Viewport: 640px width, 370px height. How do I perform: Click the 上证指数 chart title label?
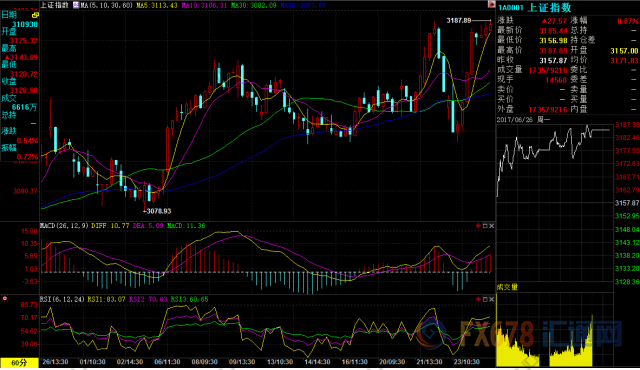tap(54, 5)
